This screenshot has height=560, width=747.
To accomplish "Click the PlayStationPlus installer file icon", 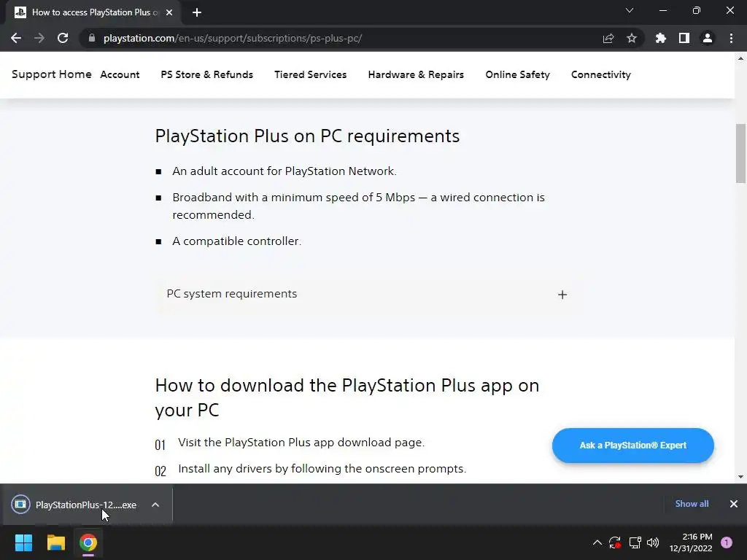I will pos(20,505).
